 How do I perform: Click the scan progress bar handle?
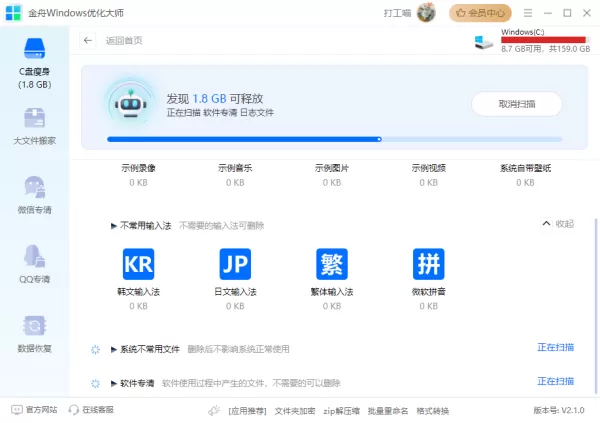point(379,139)
